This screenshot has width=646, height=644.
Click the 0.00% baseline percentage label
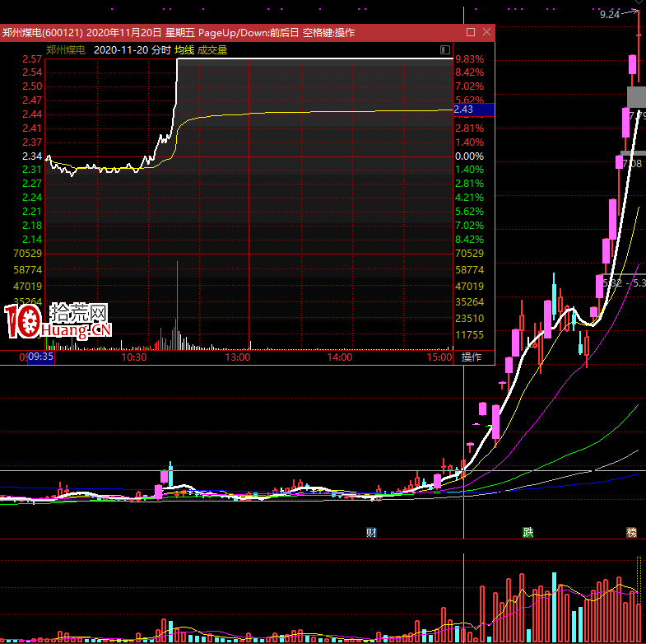pos(469,156)
